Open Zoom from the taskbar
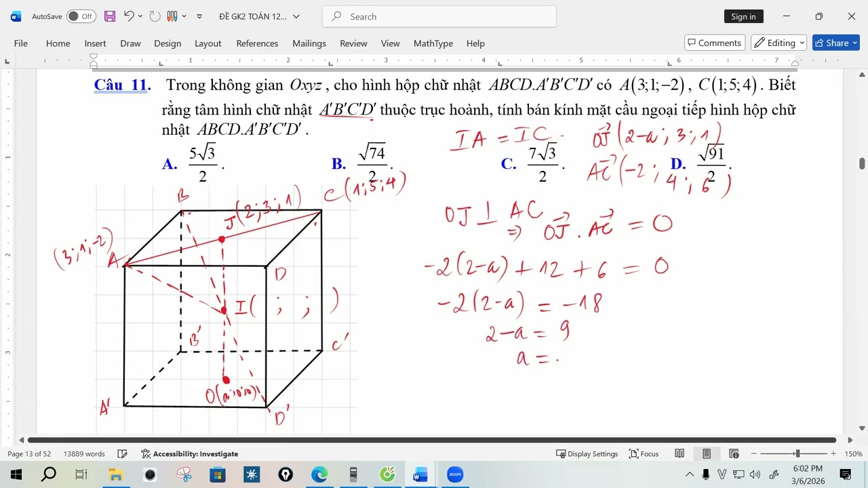This screenshot has height=488, width=868. tap(455, 474)
